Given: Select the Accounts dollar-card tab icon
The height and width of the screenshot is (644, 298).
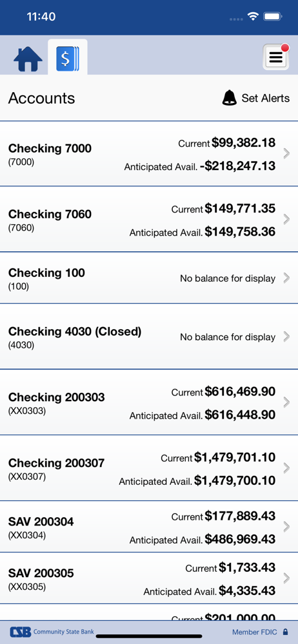Looking at the screenshot, I should tap(68, 59).
